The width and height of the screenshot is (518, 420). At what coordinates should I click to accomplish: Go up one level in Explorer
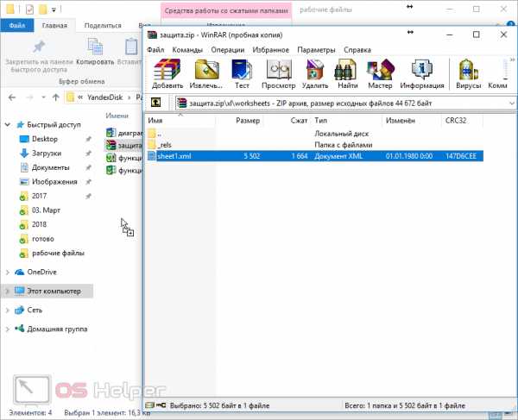click(55, 97)
